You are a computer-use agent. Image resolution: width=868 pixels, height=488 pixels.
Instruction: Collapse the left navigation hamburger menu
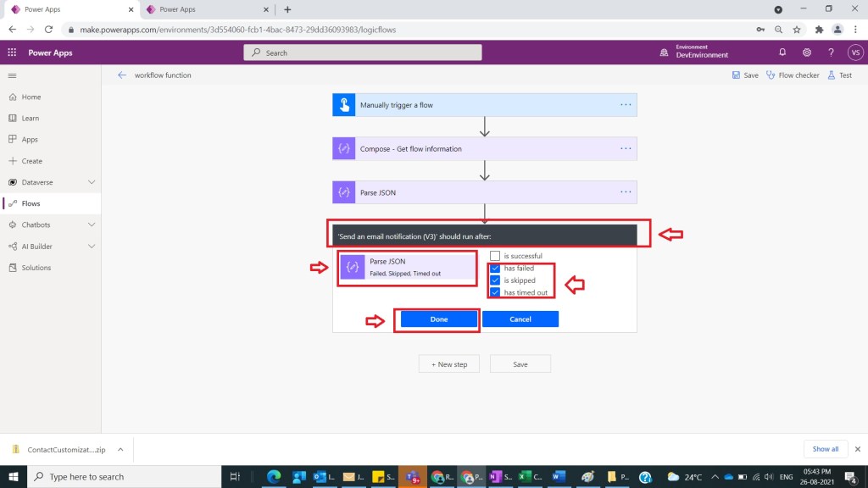pos(12,75)
